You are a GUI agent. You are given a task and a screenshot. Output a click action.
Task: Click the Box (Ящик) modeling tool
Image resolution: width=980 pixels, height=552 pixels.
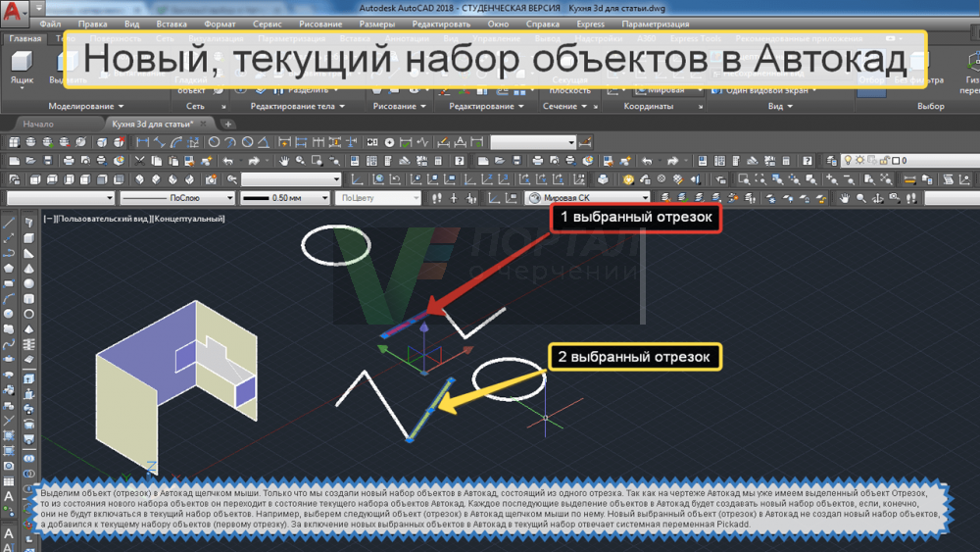22,71
